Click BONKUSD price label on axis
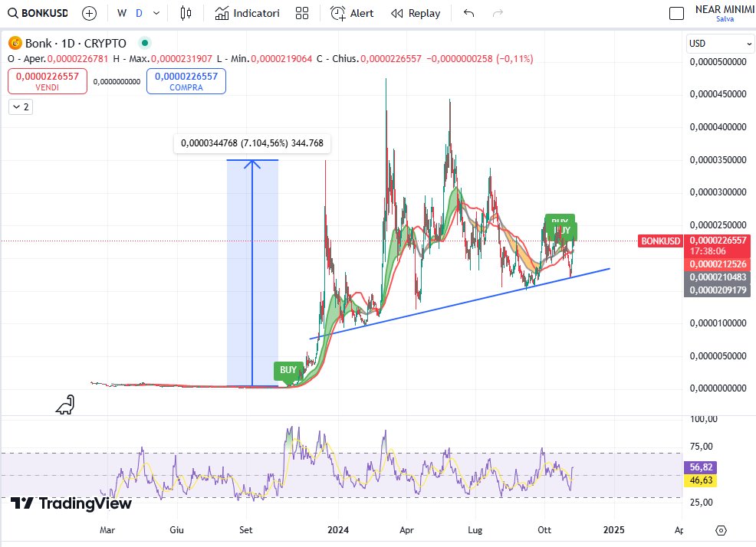This screenshot has height=547, width=756. click(x=660, y=241)
